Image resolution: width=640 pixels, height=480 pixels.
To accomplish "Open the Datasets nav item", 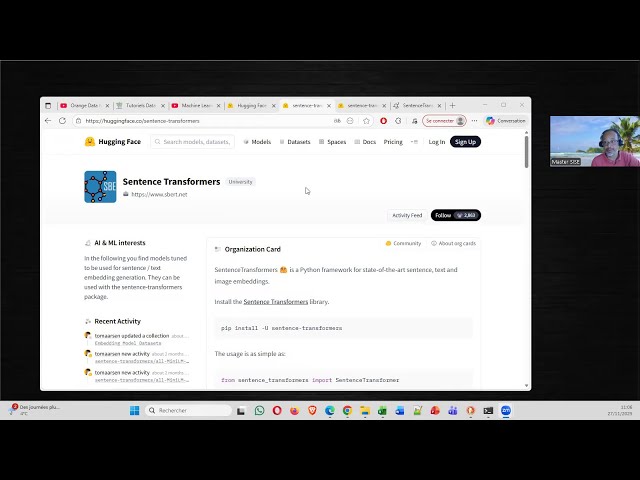I will tap(295, 142).
